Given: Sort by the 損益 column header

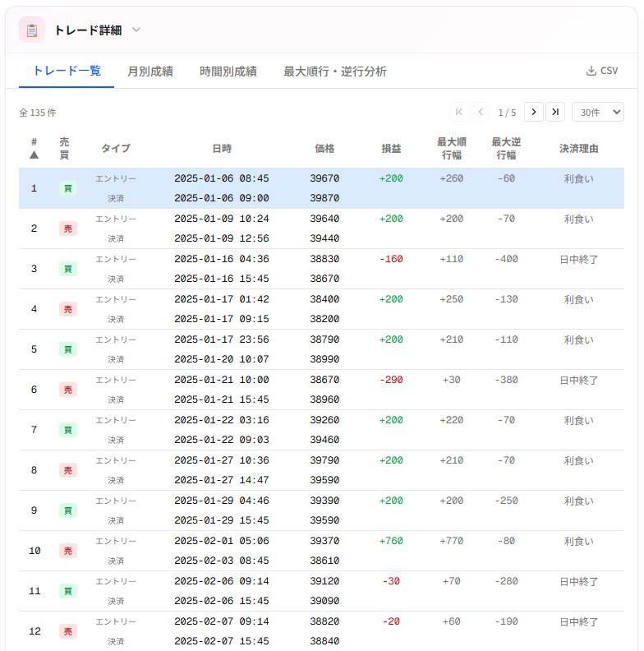Looking at the screenshot, I should [x=391, y=149].
